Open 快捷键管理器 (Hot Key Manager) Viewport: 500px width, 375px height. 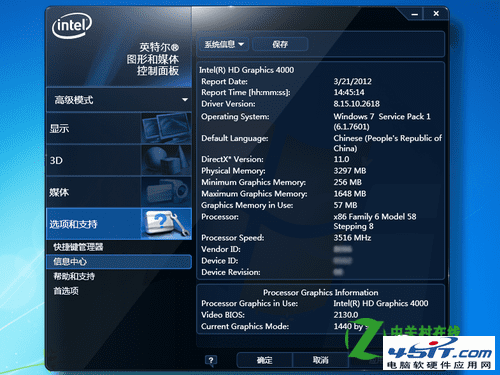click(x=78, y=247)
